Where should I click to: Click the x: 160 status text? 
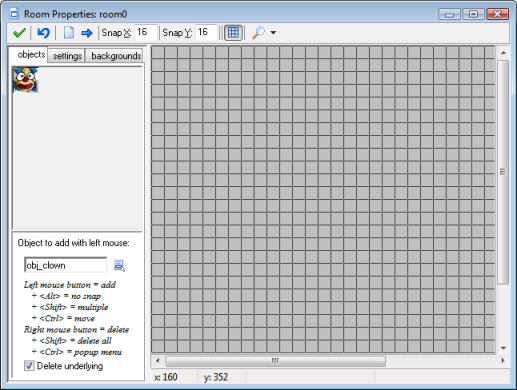coord(166,377)
